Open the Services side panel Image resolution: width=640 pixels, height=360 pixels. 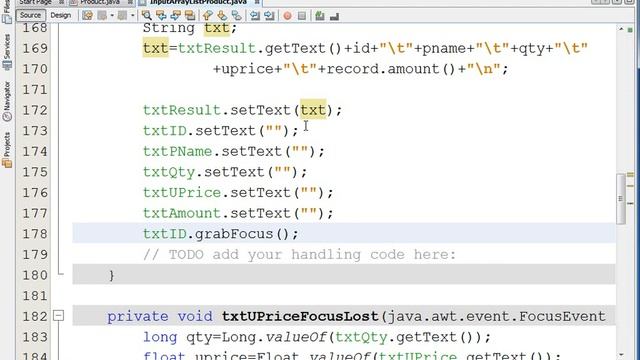[x=7, y=51]
